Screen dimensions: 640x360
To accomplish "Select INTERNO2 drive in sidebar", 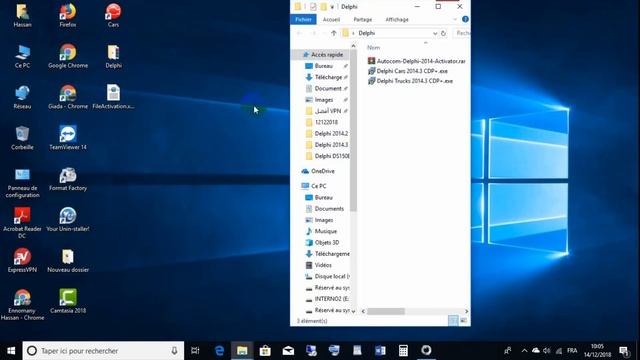I will point(331,299).
